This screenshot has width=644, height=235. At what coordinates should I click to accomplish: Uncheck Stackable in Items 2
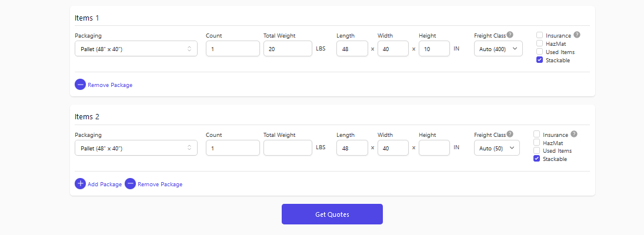click(536, 159)
